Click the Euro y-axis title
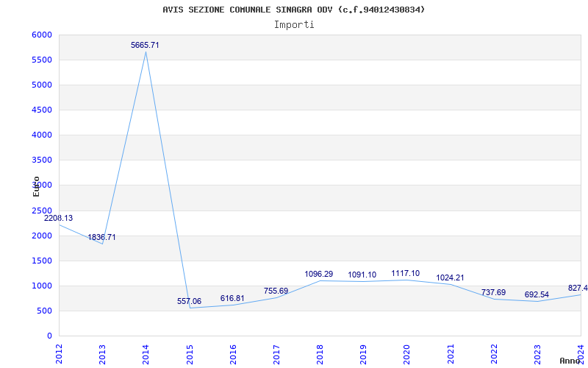Viewport: 588px width, 368px height. click(36, 187)
